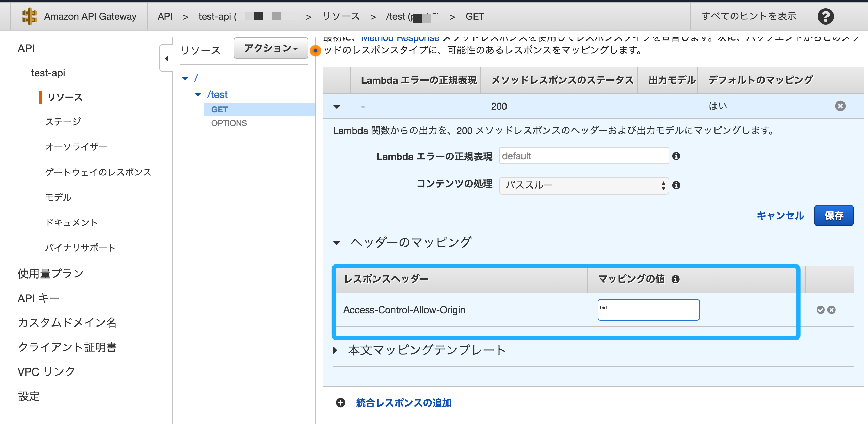Open the アクション dropdown menu
The height and width of the screenshot is (429, 868).
271,48
